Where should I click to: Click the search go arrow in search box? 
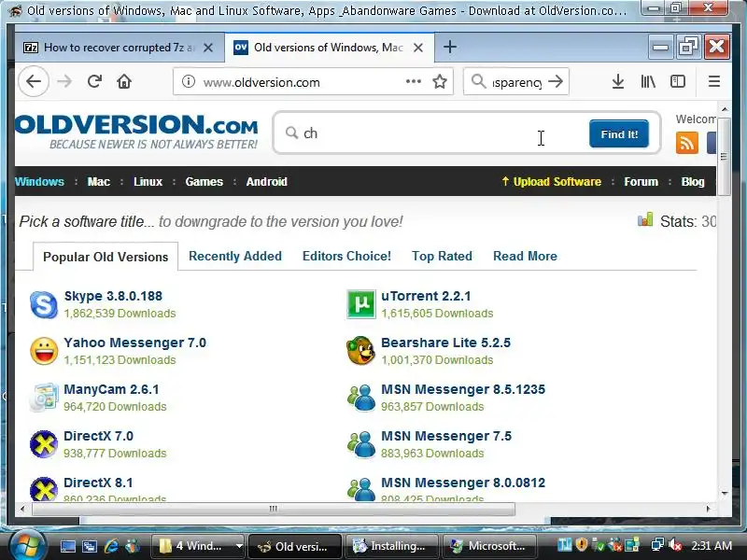[556, 81]
